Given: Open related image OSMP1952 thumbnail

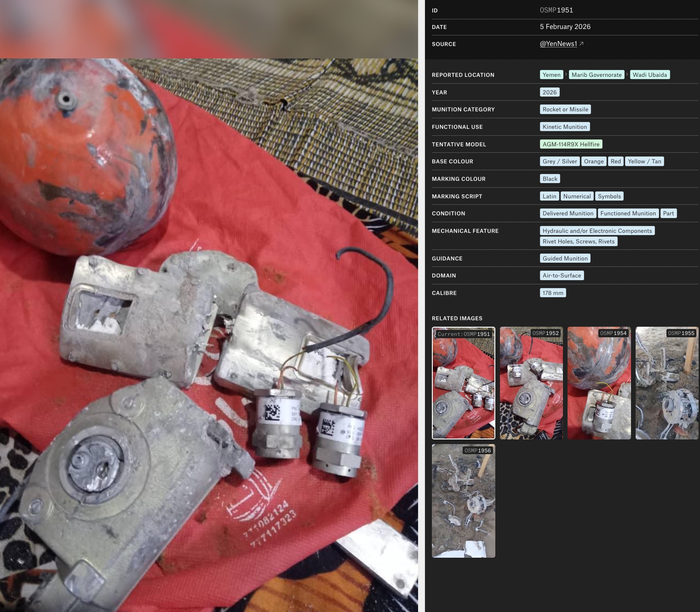Looking at the screenshot, I should tap(531, 383).
